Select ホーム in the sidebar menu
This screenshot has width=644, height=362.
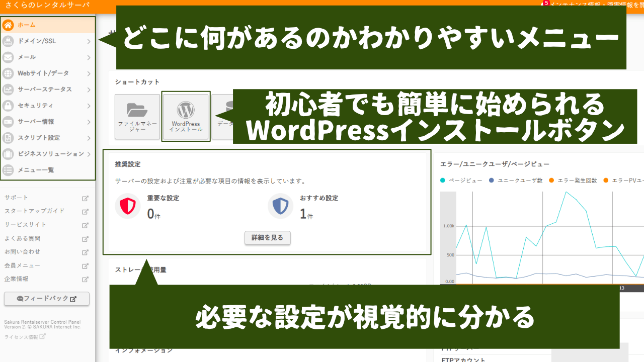pyautogui.click(x=48, y=25)
